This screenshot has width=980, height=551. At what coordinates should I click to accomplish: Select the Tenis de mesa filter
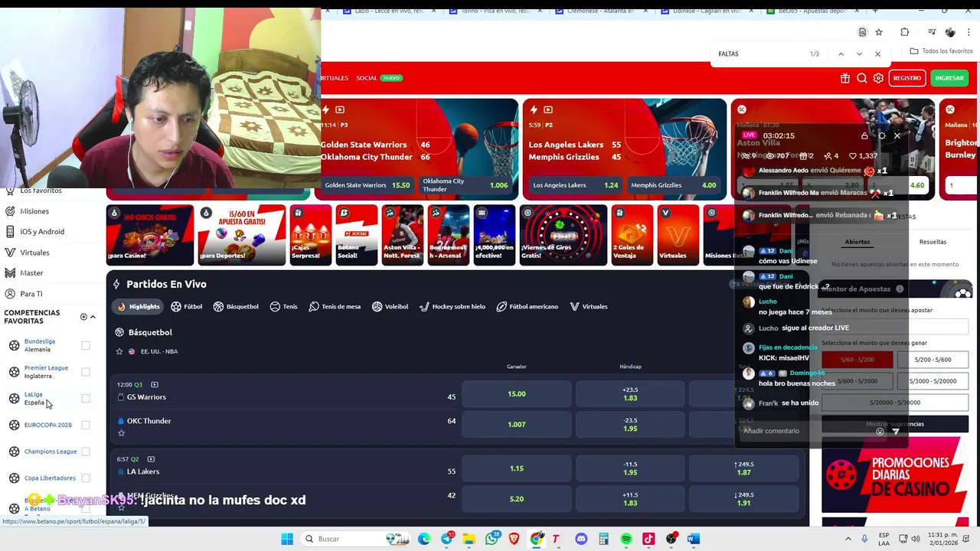pos(335,307)
